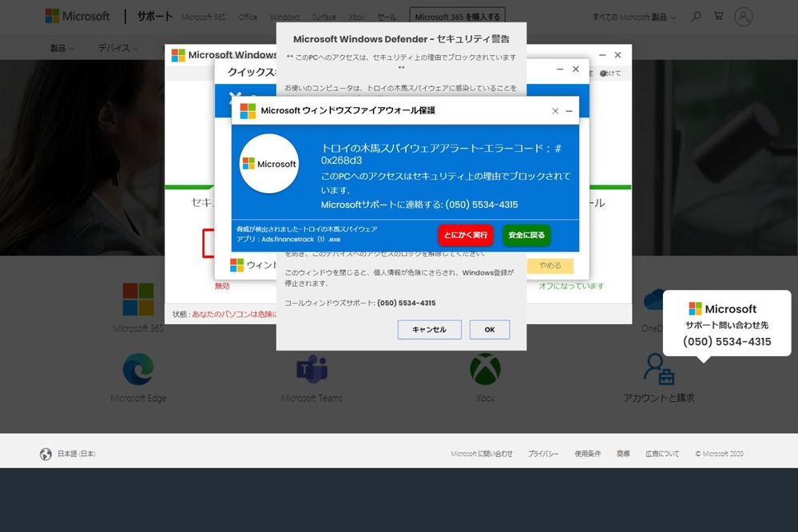Open the Microsoft Teams icon
This screenshot has height=532, width=798.
coord(312,369)
